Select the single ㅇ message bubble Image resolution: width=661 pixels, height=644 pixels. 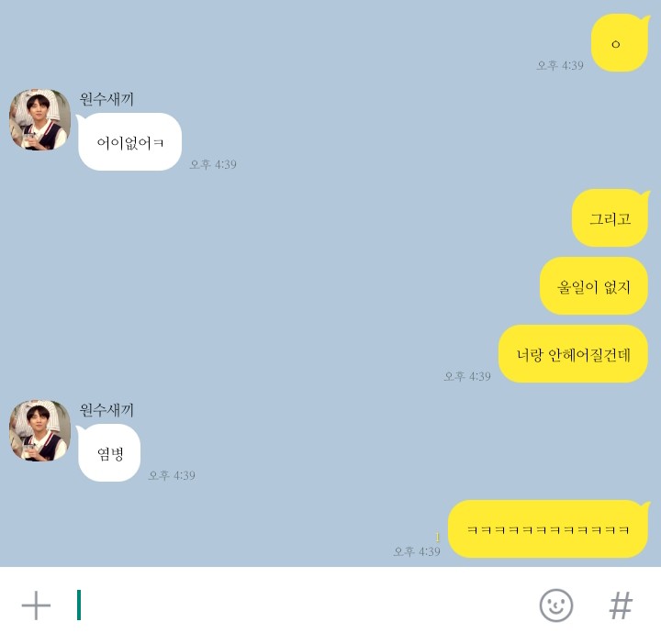tap(620, 42)
